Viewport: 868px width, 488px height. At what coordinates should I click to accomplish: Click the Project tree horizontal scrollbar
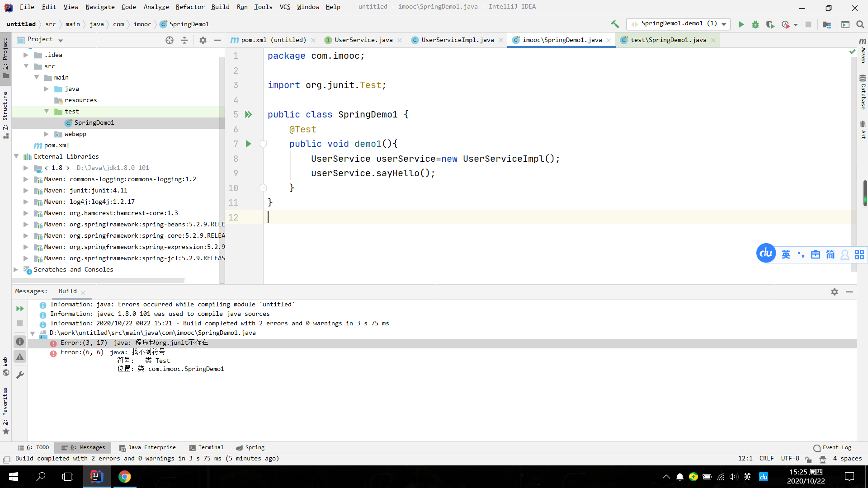click(99, 281)
